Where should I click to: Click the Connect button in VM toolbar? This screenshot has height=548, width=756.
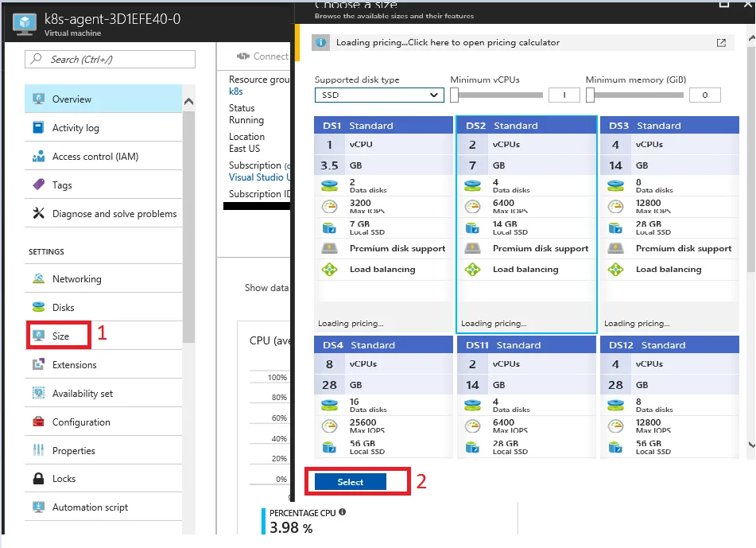click(263, 56)
